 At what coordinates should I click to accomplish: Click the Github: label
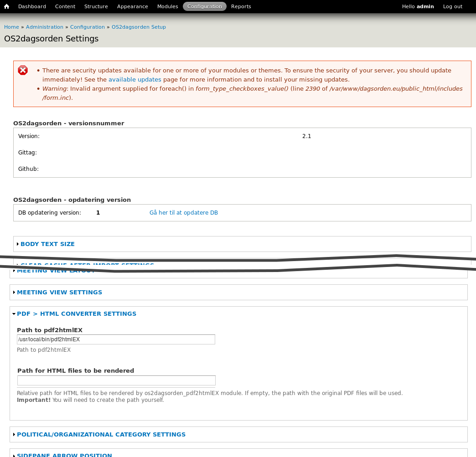[28, 169]
